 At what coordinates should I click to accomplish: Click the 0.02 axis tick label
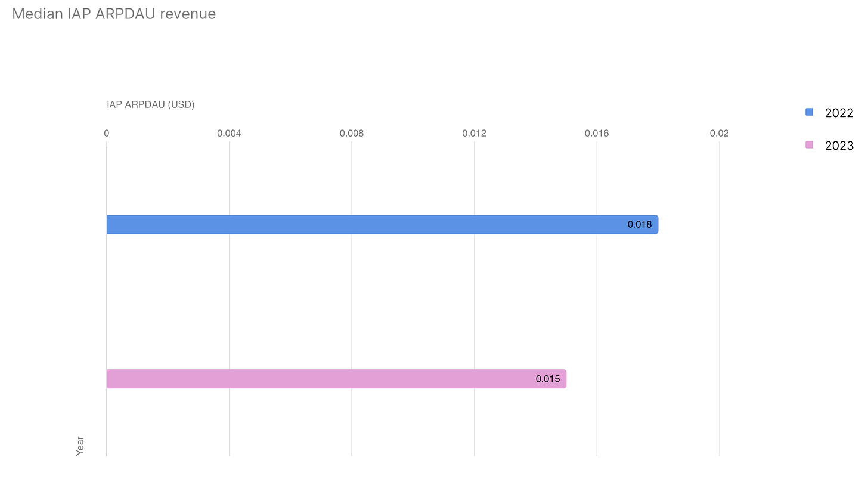click(x=720, y=134)
